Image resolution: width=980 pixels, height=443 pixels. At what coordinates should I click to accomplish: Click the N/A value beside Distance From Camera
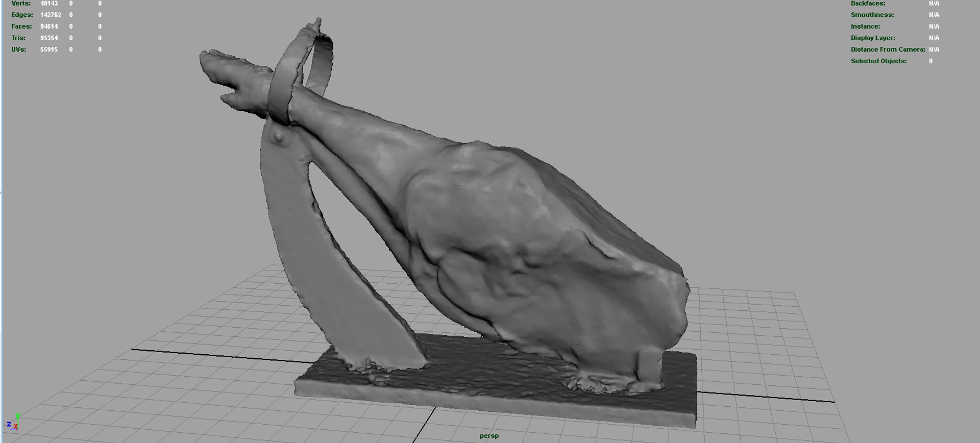click(934, 50)
